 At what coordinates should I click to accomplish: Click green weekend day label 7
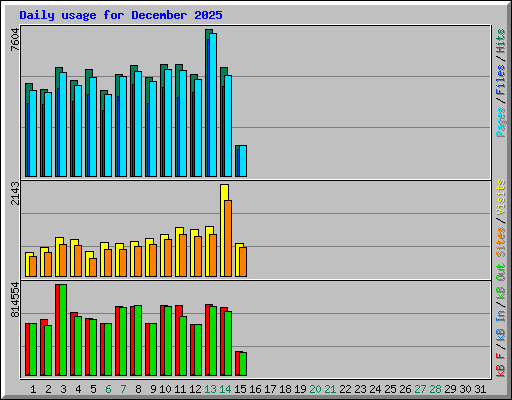pyautogui.click(x=123, y=389)
